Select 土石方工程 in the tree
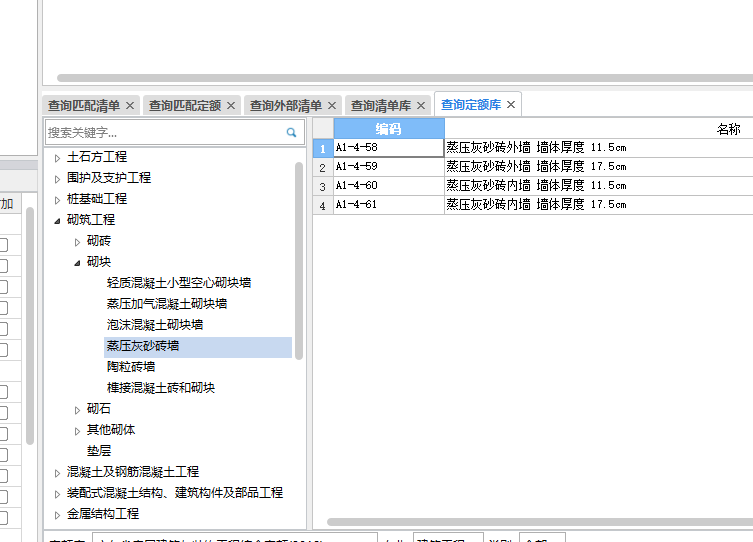The image size is (753, 542). click(x=97, y=157)
